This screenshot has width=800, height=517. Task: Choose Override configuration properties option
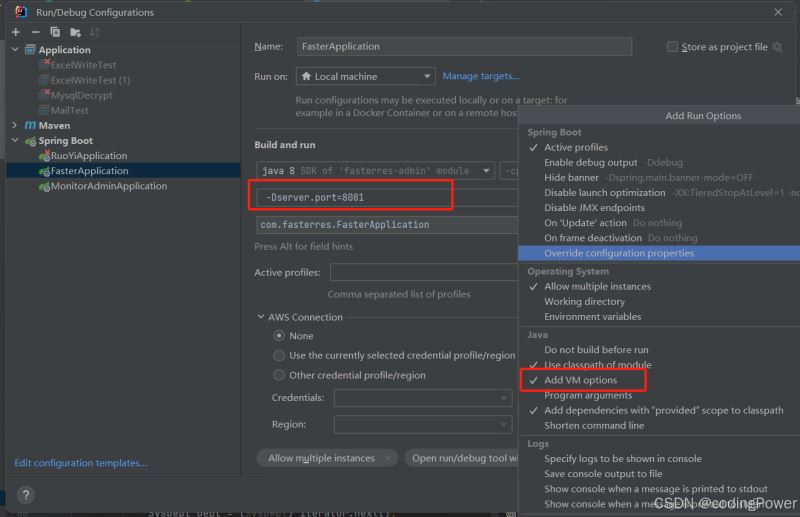[659, 253]
